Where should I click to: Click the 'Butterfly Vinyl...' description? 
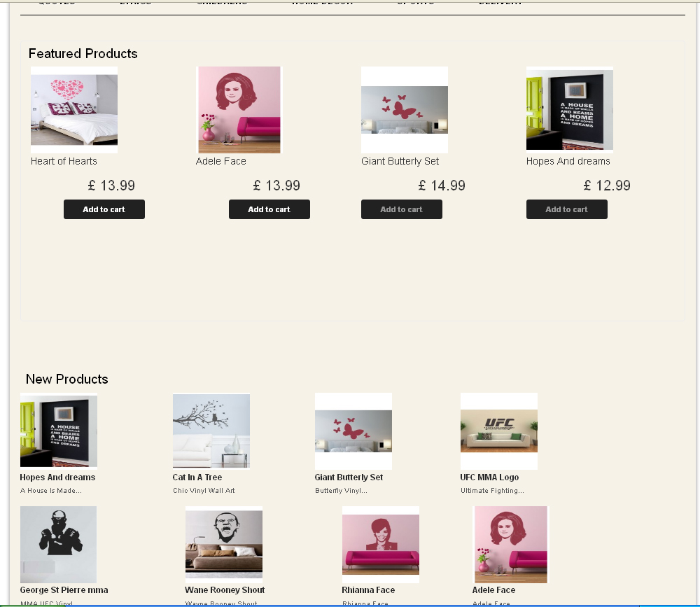341,490
